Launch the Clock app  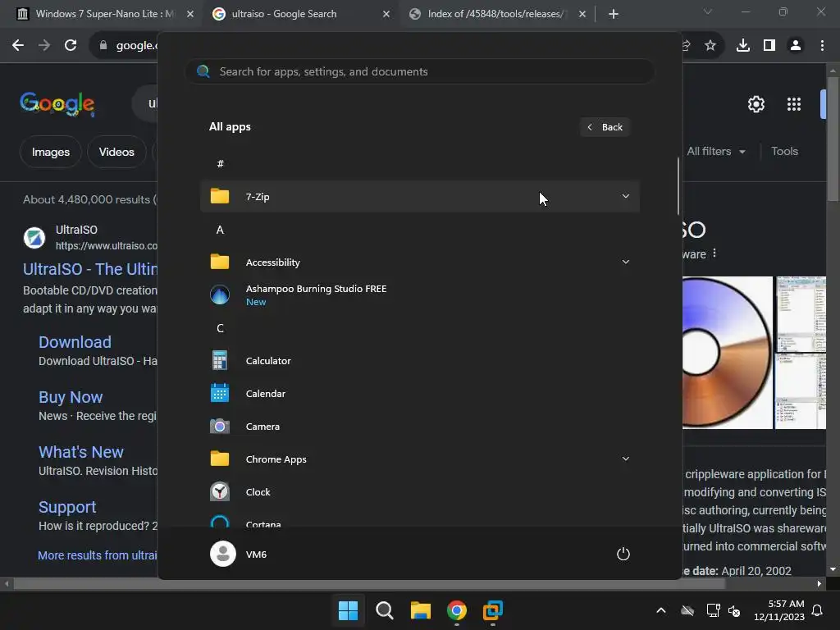419,492
